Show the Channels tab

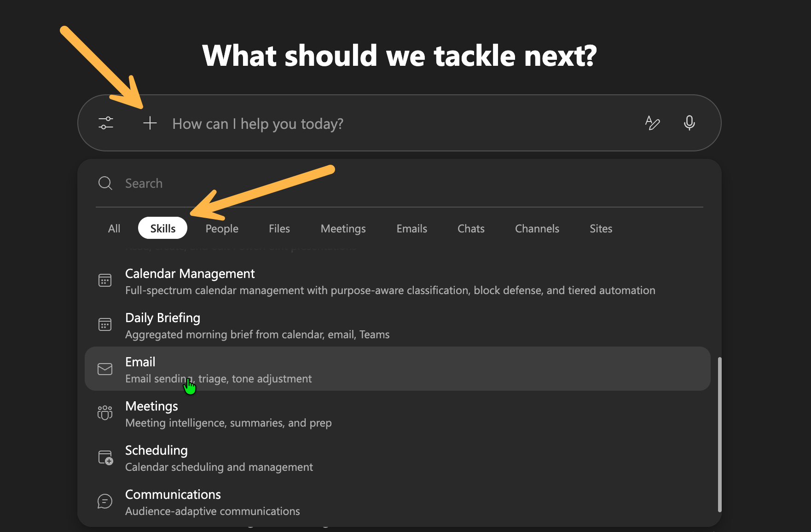click(537, 229)
